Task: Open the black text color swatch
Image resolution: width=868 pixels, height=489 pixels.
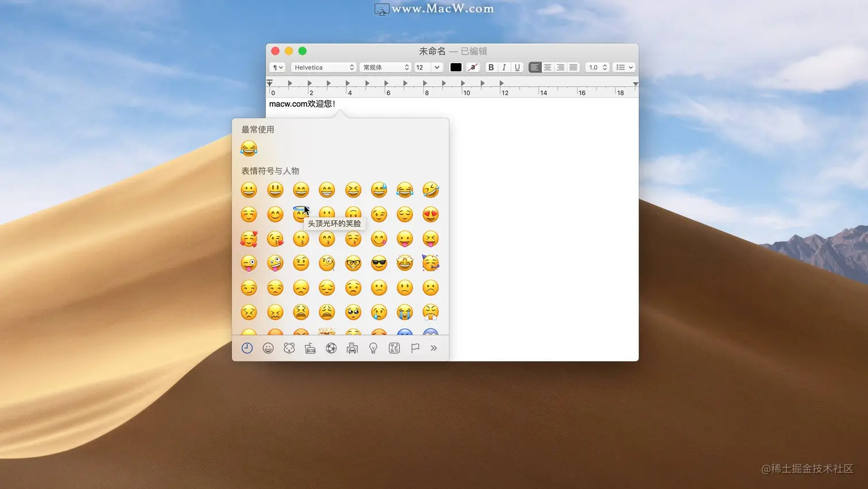Action: pyautogui.click(x=456, y=67)
